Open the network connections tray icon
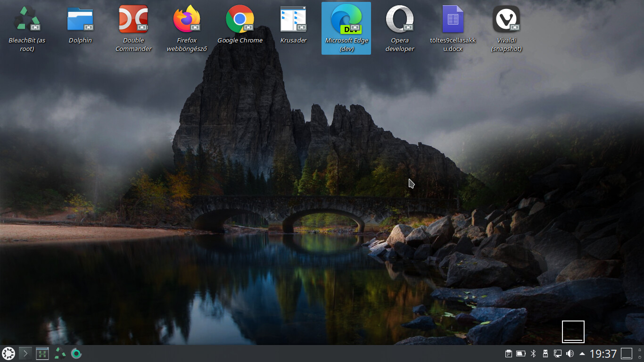The width and height of the screenshot is (644, 362). [558, 354]
